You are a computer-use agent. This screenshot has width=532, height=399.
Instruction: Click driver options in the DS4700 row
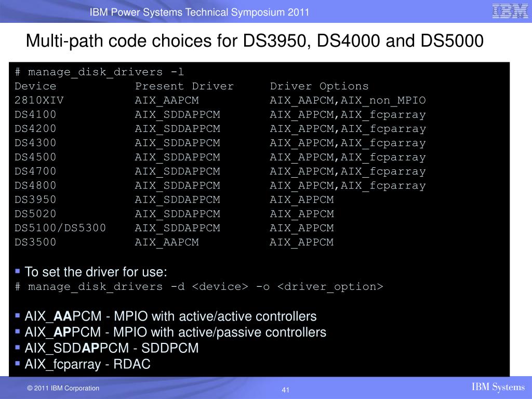click(x=348, y=172)
